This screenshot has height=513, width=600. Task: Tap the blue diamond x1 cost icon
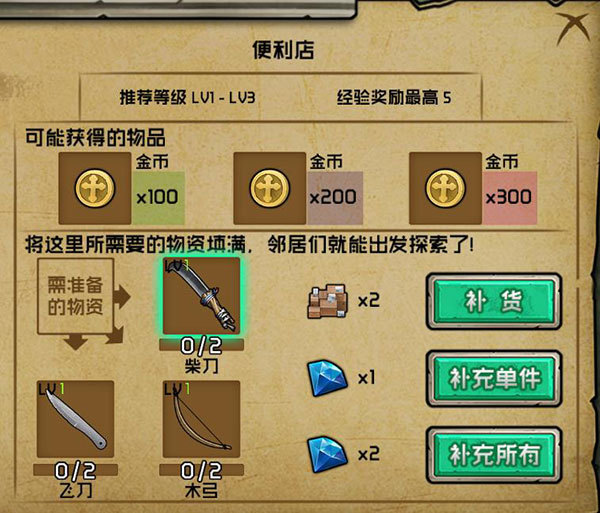[328, 378]
